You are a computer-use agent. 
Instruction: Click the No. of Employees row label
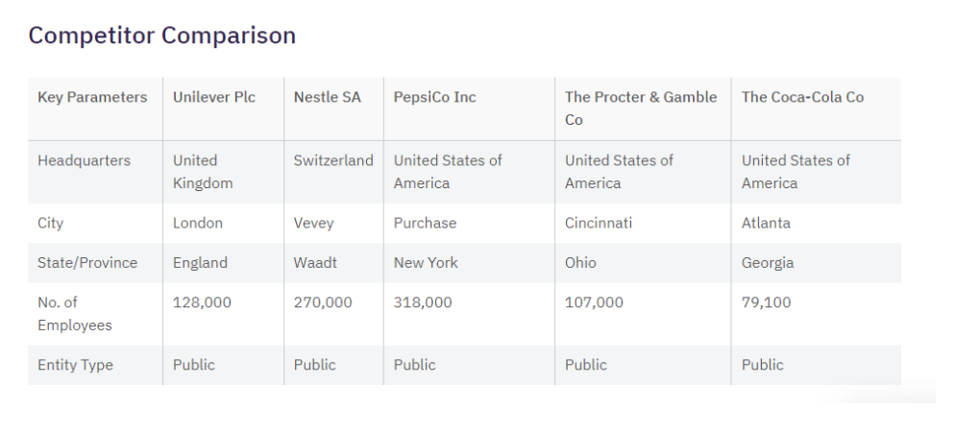tap(74, 313)
